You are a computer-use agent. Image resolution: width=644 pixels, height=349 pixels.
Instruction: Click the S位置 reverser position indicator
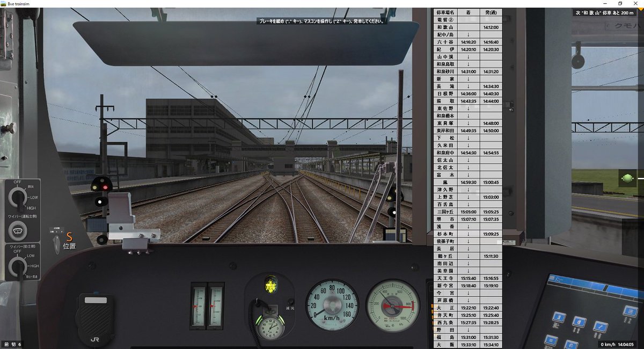69,241
